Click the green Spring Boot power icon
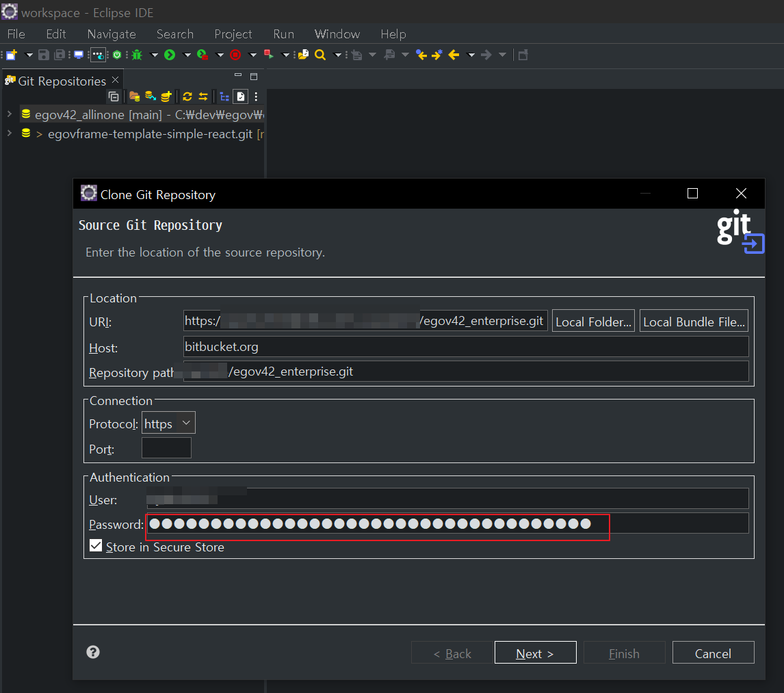The height and width of the screenshot is (693, 784). coord(117,55)
